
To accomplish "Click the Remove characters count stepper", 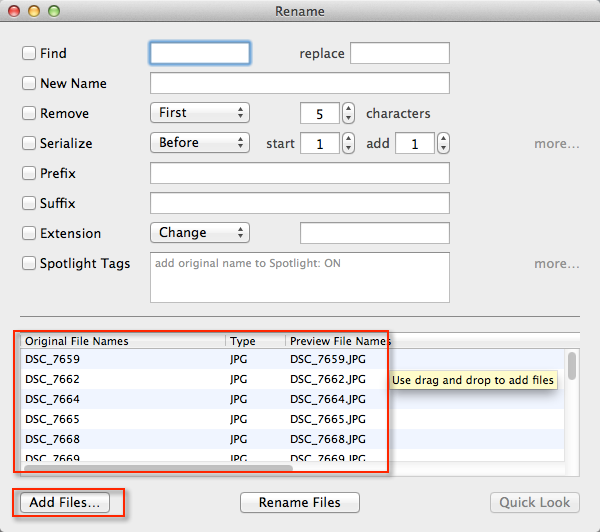I will [348, 113].
